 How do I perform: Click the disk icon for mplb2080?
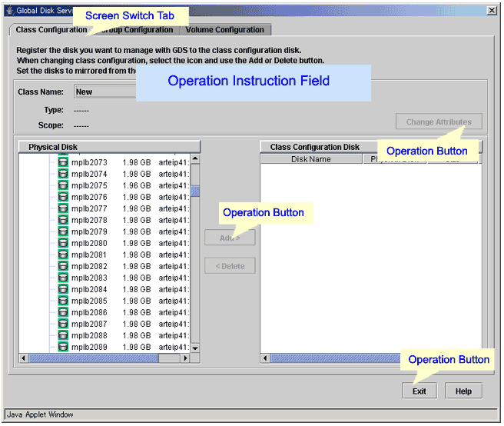[x=63, y=243]
